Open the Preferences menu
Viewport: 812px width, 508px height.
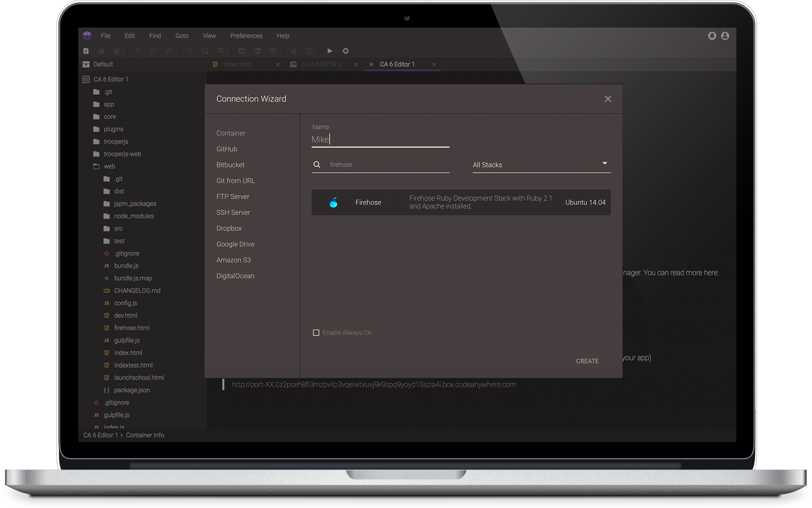click(x=246, y=36)
